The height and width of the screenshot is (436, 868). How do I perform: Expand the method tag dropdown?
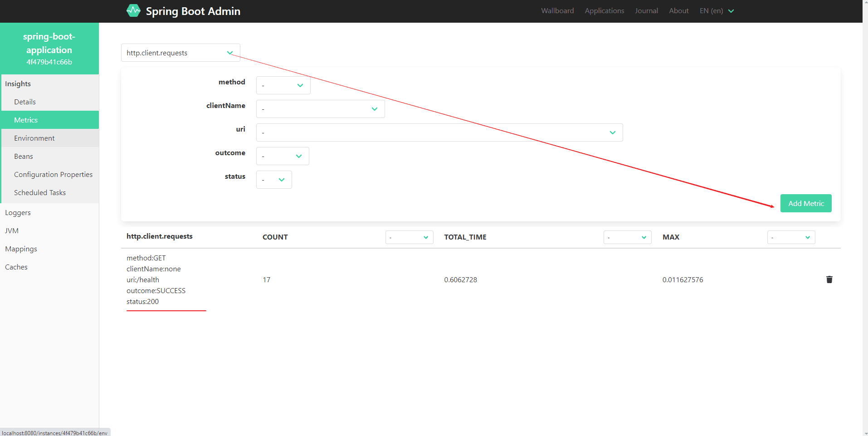click(x=283, y=85)
